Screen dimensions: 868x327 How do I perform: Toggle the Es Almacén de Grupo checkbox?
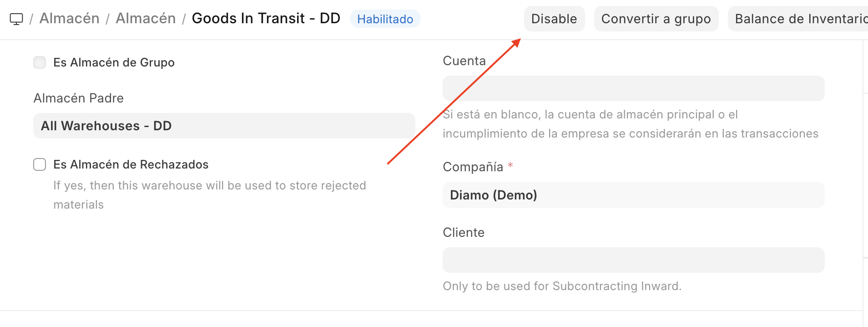(40, 62)
